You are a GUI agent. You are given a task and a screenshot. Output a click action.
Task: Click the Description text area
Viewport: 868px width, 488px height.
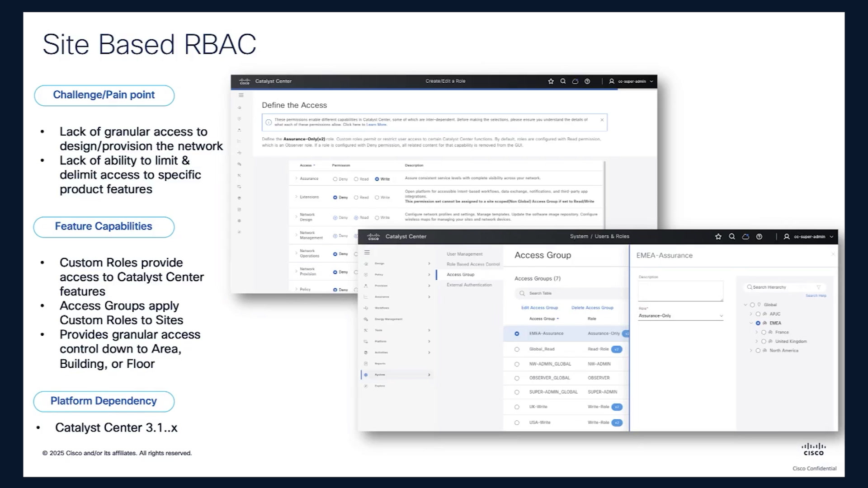pyautogui.click(x=680, y=291)
